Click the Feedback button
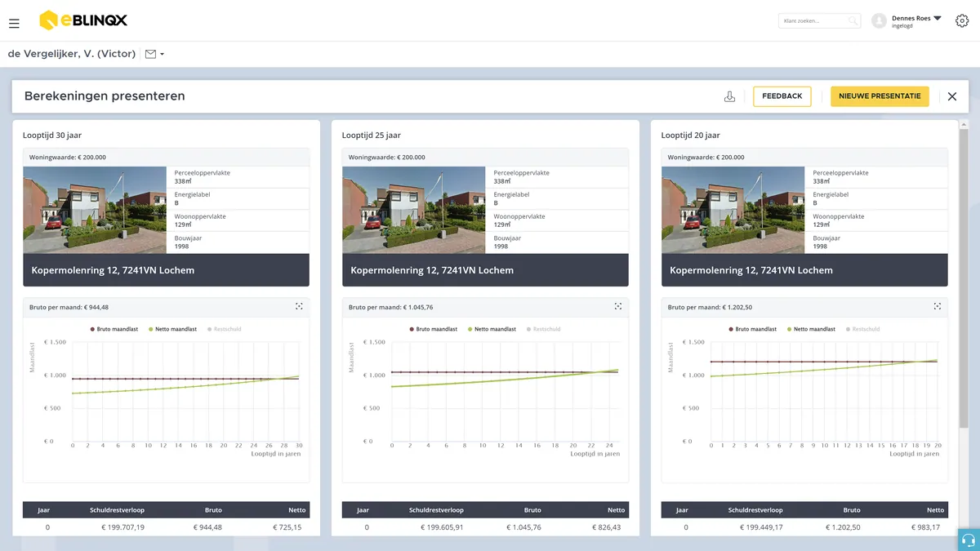The width and height of the screenshot is (980, 551). click(x=782, y=96)
